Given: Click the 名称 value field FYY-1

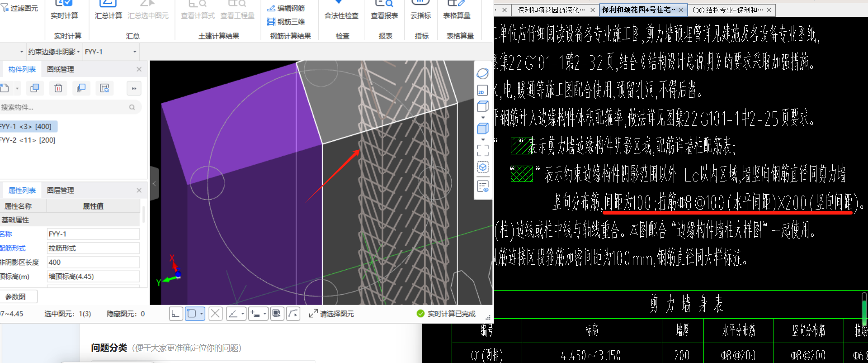Looking at the screenshot, I should (x=93, y=234).
